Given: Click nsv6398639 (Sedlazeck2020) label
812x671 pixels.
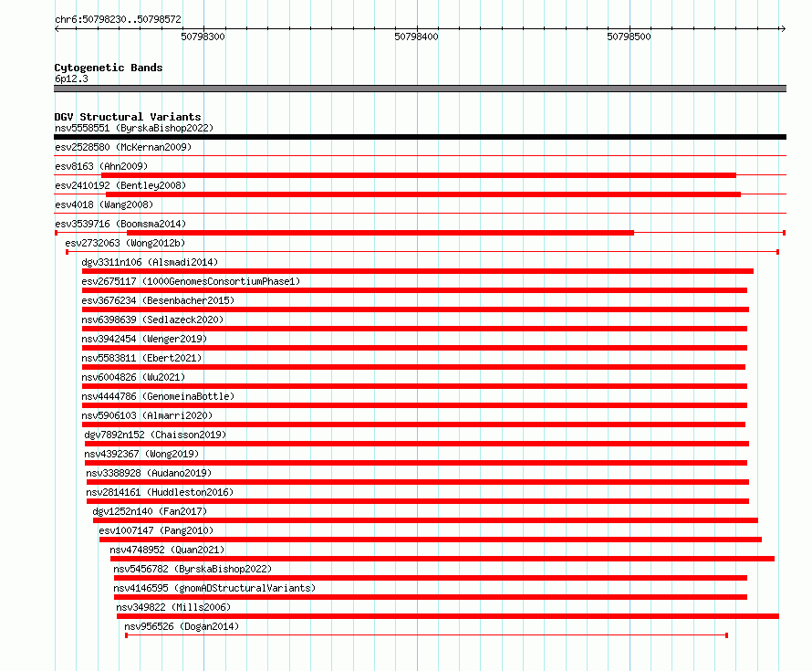Looking at the screenshot, I should pos(152,320).
